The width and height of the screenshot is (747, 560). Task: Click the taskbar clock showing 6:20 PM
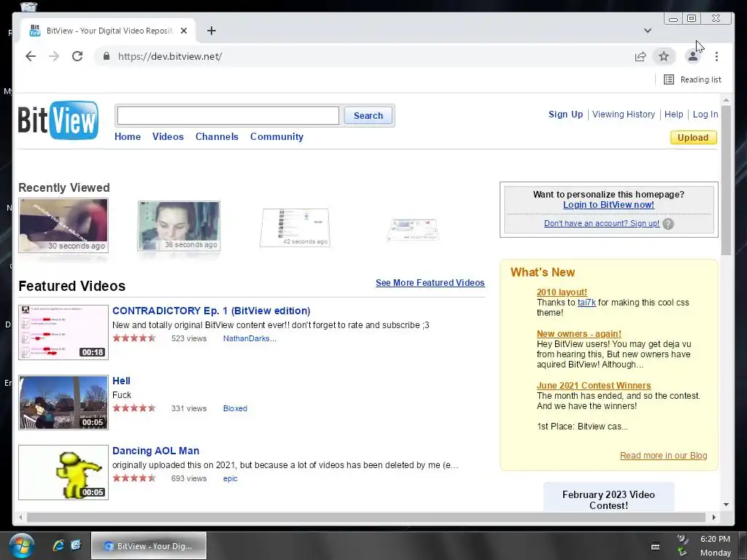click(715, 539)
